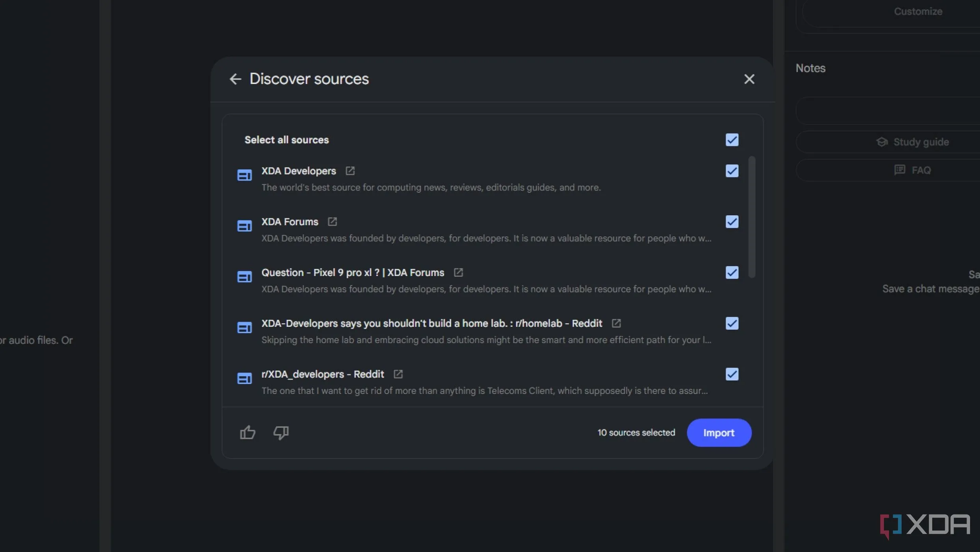The image size is (980, 552).
Task: Untick the Pixel 9 pro xl question checkbox
Action: [732, 273]
